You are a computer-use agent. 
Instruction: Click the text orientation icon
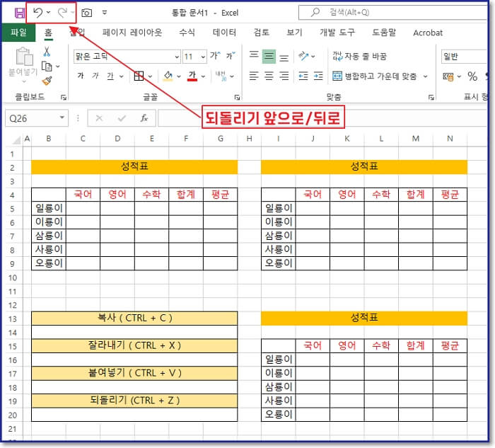303,56
